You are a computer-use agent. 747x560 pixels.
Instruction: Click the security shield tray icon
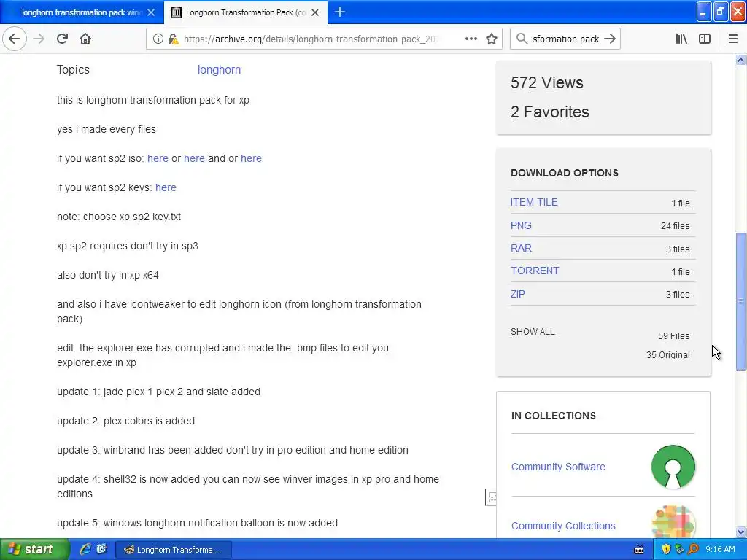click(666, 550)
